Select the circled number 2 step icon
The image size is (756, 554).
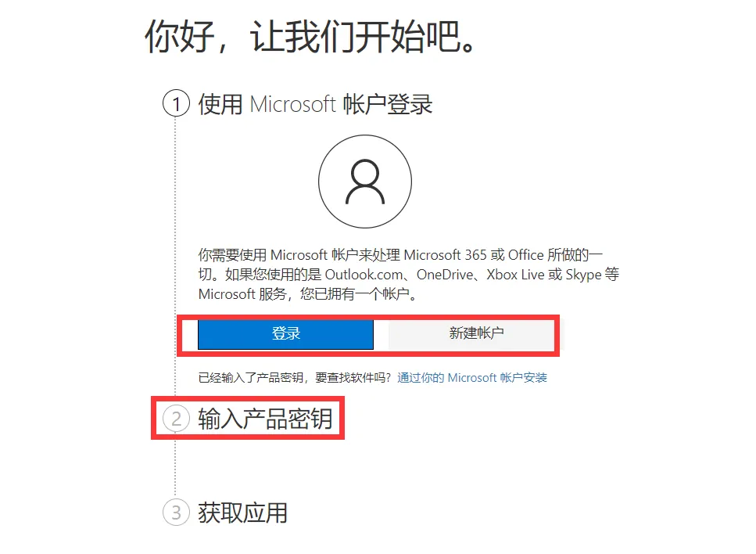point(176,419)
